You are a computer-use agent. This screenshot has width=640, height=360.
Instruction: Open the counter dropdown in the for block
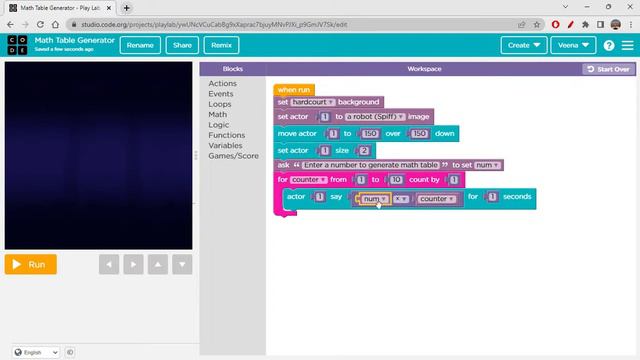[x=309, y=180]
